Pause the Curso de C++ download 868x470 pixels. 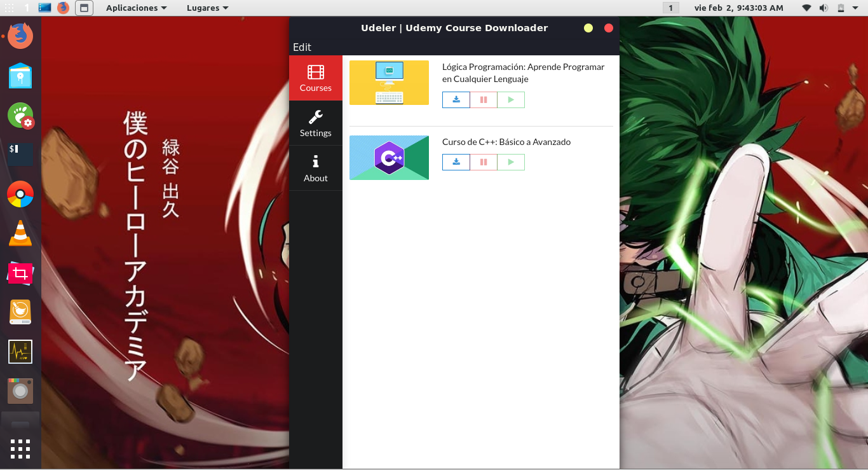pyautogui.click(x=483, y=162)
